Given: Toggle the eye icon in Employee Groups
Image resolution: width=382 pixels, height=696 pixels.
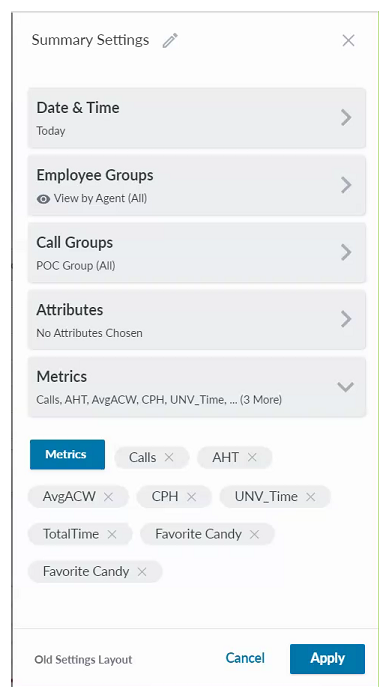Looking at the screenshot, I should click(x=43, y=199).
